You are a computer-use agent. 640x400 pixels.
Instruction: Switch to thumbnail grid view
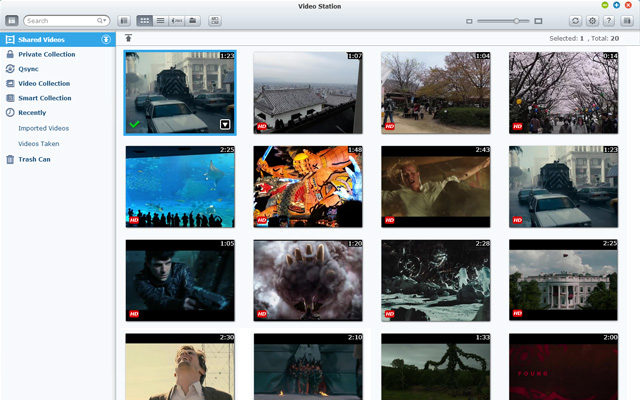[x=144, y=20]
